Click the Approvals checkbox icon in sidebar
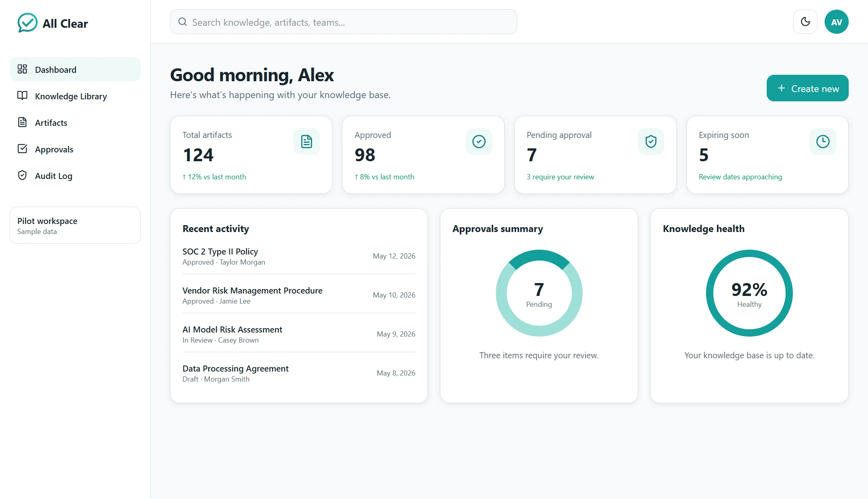This screenshot has width=868, height=499. pos(23,149)
